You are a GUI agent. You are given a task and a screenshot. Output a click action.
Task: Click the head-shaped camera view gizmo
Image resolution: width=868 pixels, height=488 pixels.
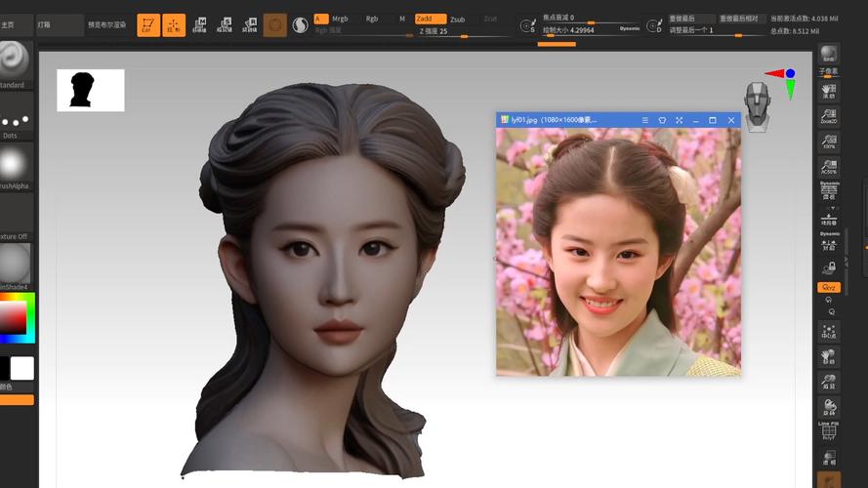[x=758, y=103]
